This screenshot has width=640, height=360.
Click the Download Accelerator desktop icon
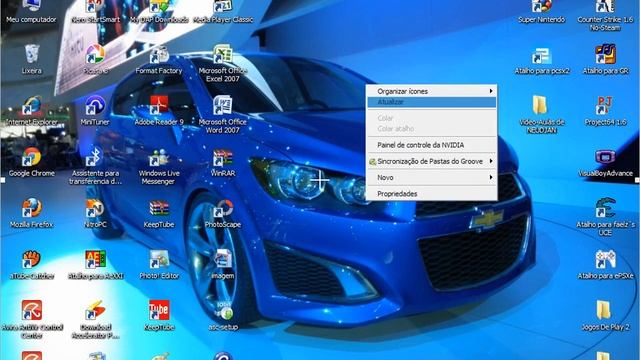click(96, 311)
